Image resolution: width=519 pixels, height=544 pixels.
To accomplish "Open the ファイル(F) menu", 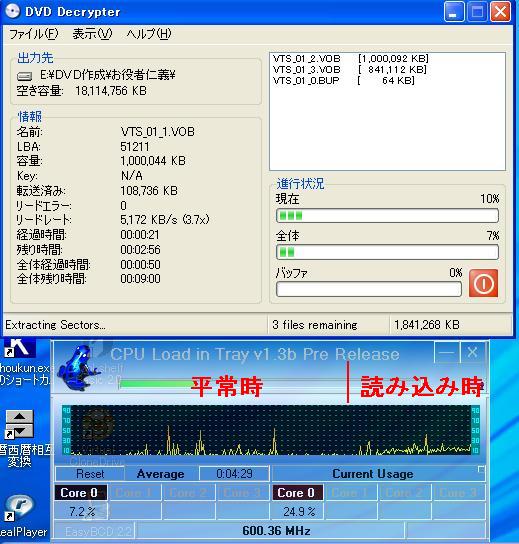I will tap(33, 34).
